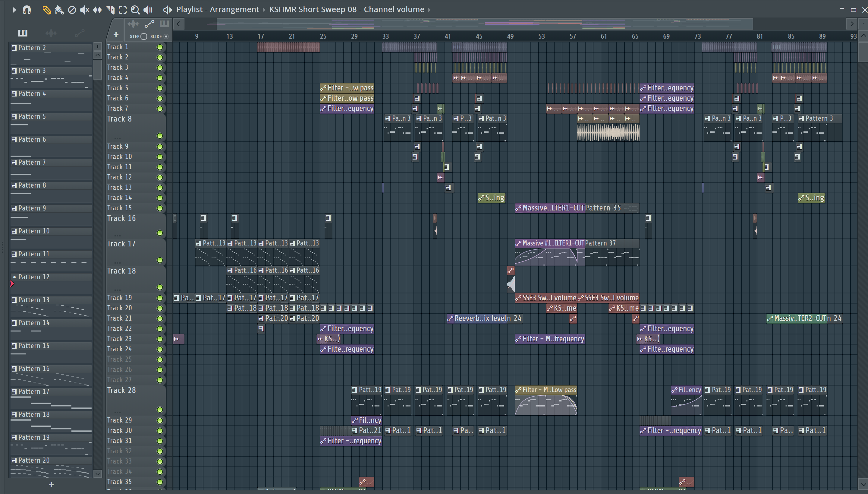Image resolution: width=868 pixels, height=494 pixels.
Task: Open the playlist options menu arrow
Action: point(14,10)
